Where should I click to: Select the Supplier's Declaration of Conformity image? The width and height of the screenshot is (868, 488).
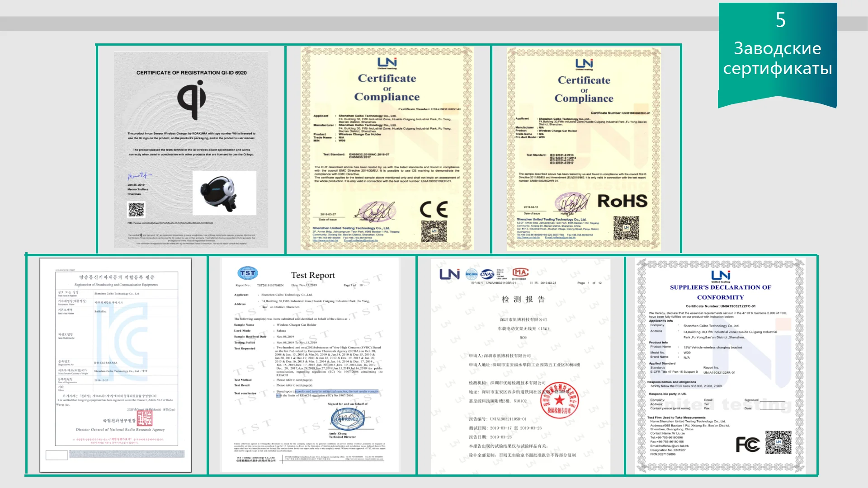[x=721, y=366]
